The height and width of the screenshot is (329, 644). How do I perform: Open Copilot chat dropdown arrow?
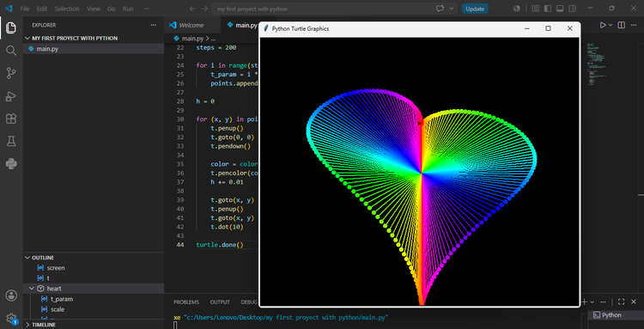pos(452,9)
